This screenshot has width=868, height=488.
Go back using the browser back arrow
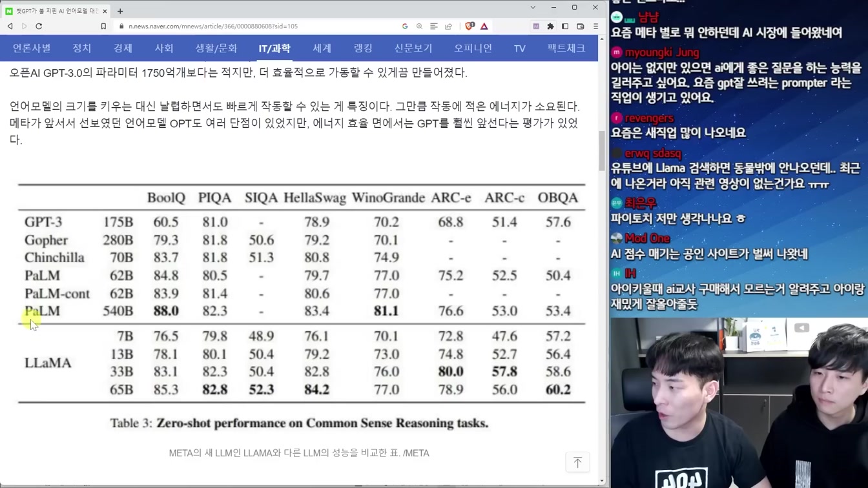pos(10,26)
